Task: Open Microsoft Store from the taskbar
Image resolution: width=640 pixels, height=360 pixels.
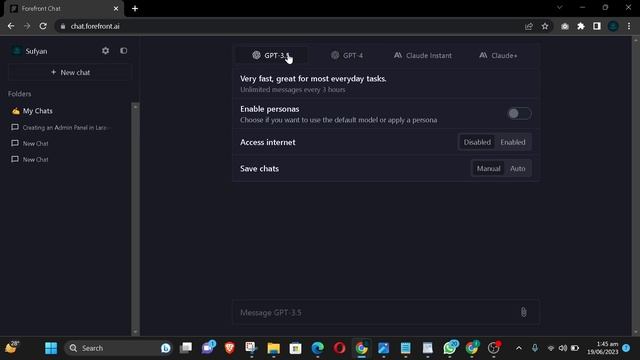Action: pos(296,348)
